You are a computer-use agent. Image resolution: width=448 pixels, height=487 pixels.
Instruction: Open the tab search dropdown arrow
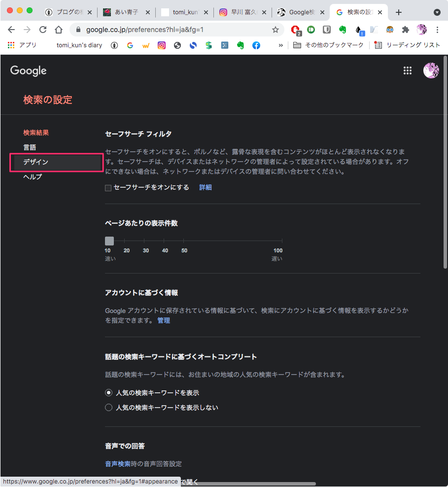pos(437,12)
